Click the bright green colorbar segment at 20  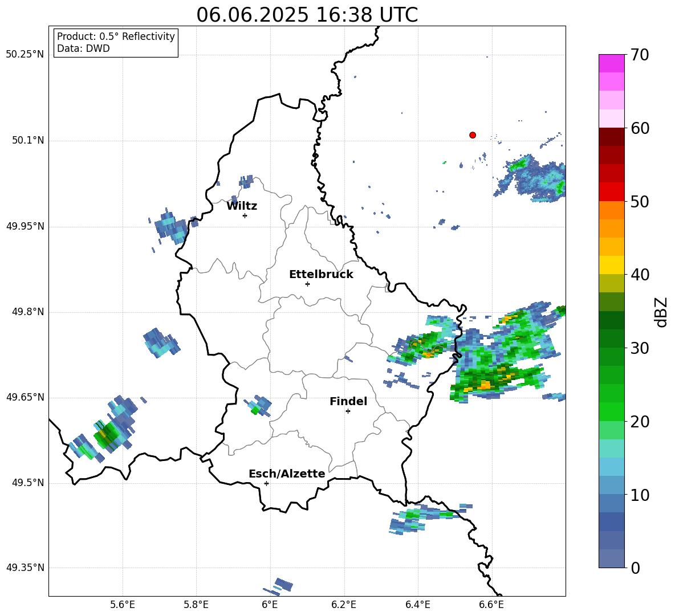(x=611, y=411)
